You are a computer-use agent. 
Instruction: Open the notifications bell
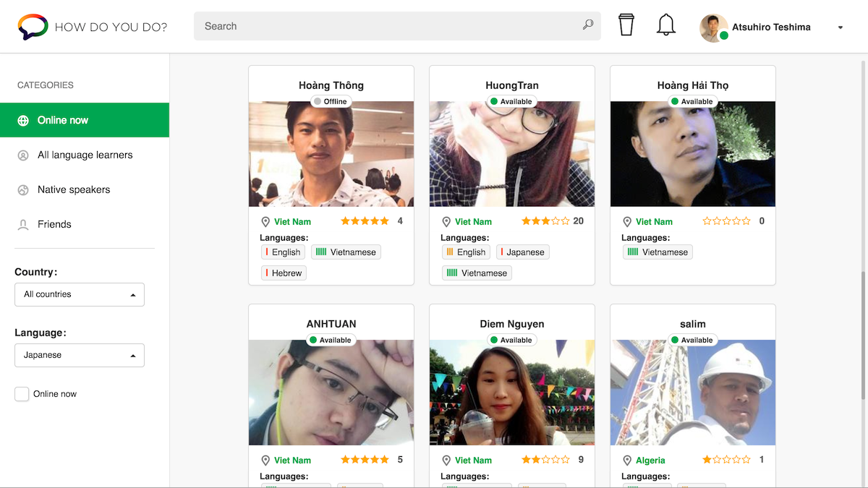(x=665, y=25)
